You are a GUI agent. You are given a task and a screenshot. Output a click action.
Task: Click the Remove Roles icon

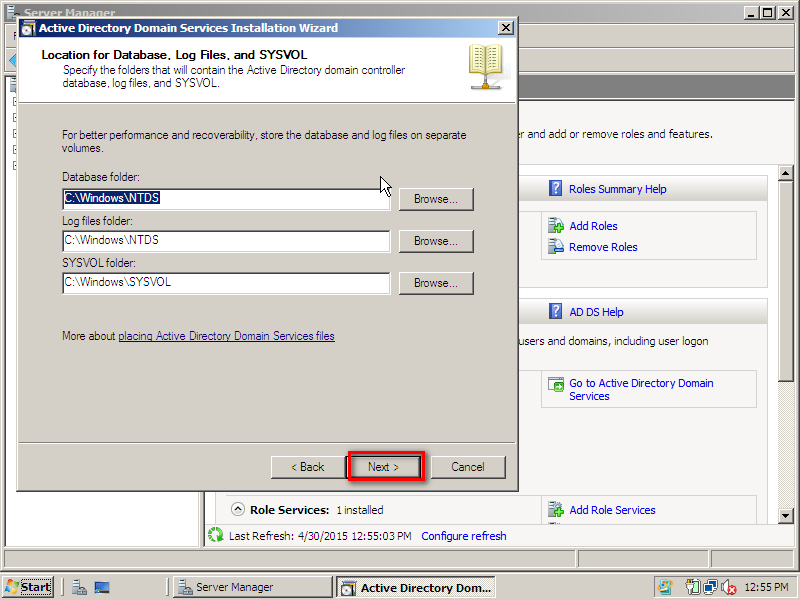tap(555, 246)
